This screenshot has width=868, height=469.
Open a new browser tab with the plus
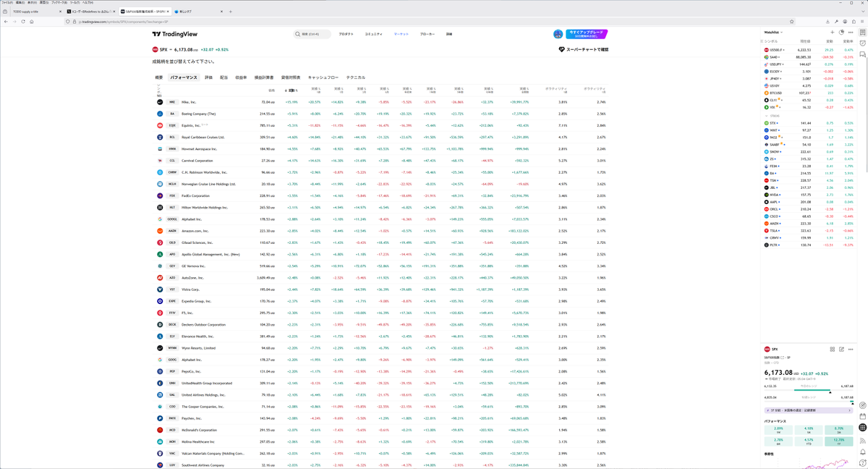[x=231, y=12]
